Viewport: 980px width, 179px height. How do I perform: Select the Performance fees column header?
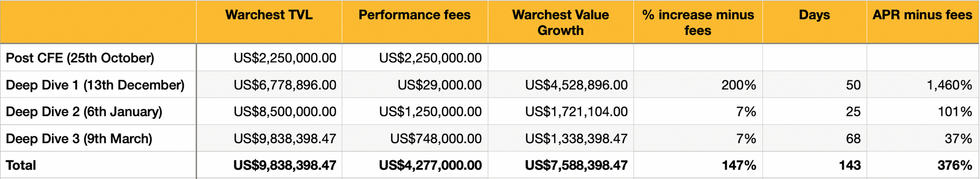click(x=415, y=22)
